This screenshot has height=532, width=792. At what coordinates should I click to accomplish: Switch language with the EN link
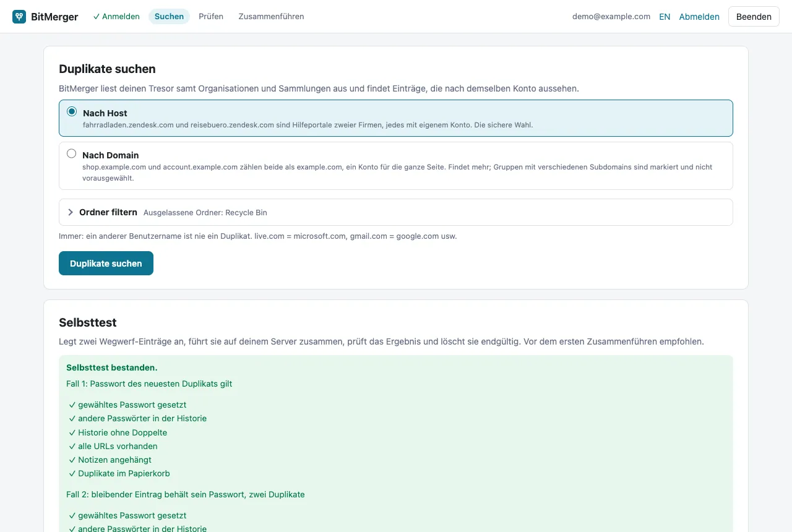tap(665, 17)
